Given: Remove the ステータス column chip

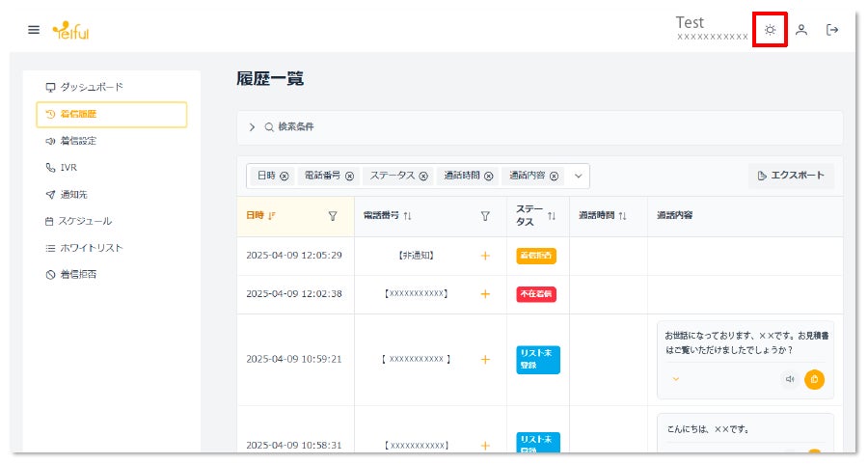Looking at the screenshot, I should [x=423, y=177].
